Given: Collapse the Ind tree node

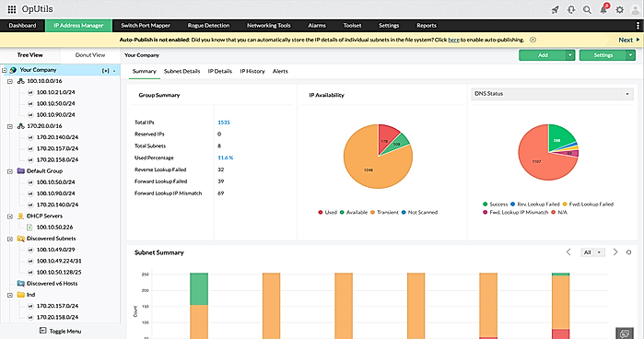Looking at the screenshot, I should click(10, 295).
